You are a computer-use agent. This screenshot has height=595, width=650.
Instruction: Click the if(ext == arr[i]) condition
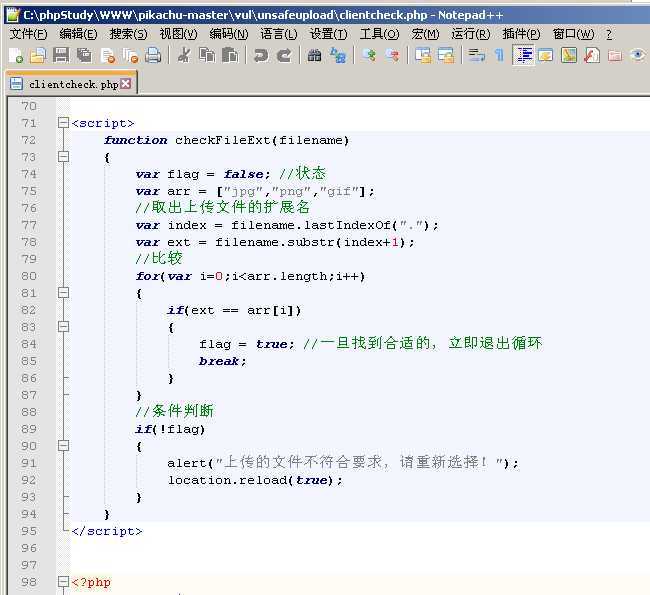(x=234, y=310)
